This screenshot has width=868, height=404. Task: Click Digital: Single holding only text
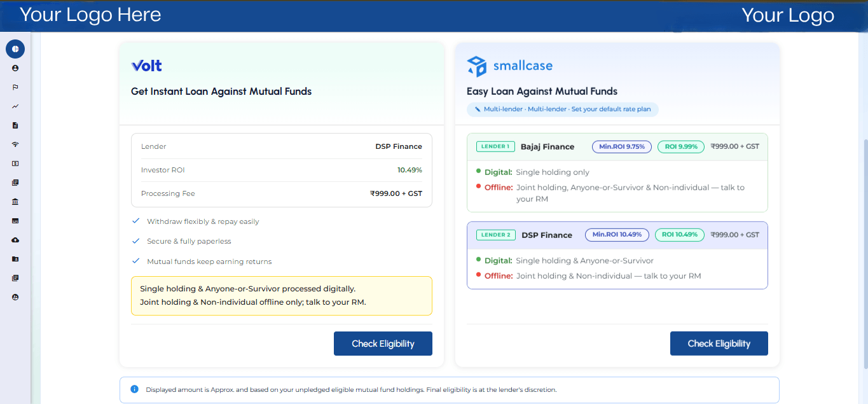(x=537, y=172)
